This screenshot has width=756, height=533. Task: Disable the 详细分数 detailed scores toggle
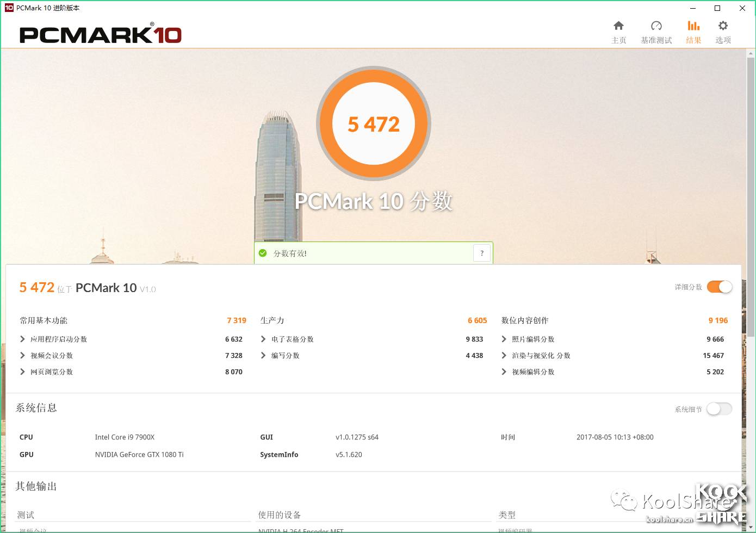click(x=719, y=287)
